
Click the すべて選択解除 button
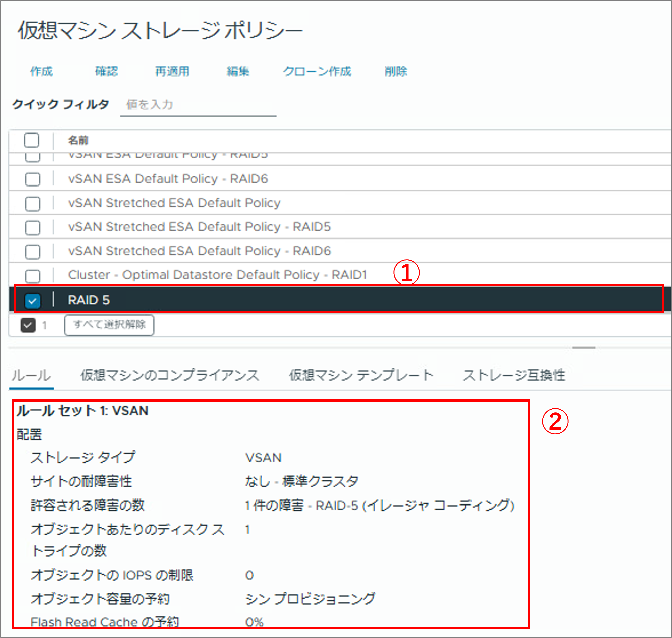[x=109, y=325]
